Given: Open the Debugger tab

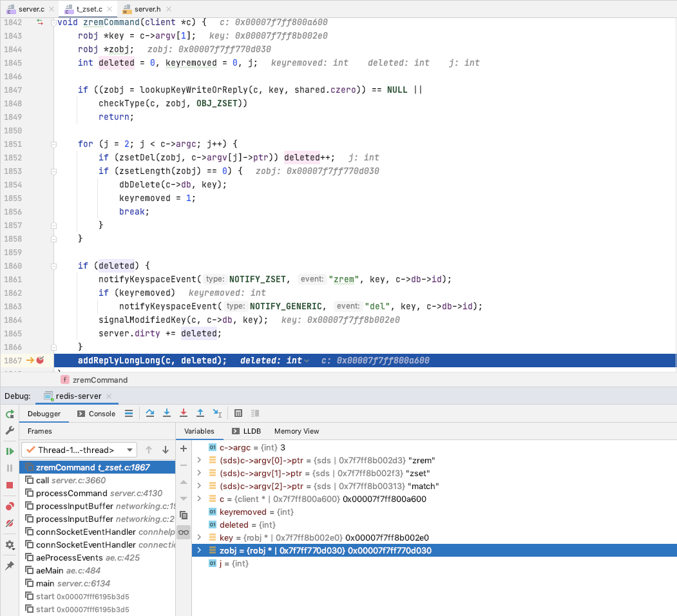Looking at the screenshot, I should [x=44, y=414].
